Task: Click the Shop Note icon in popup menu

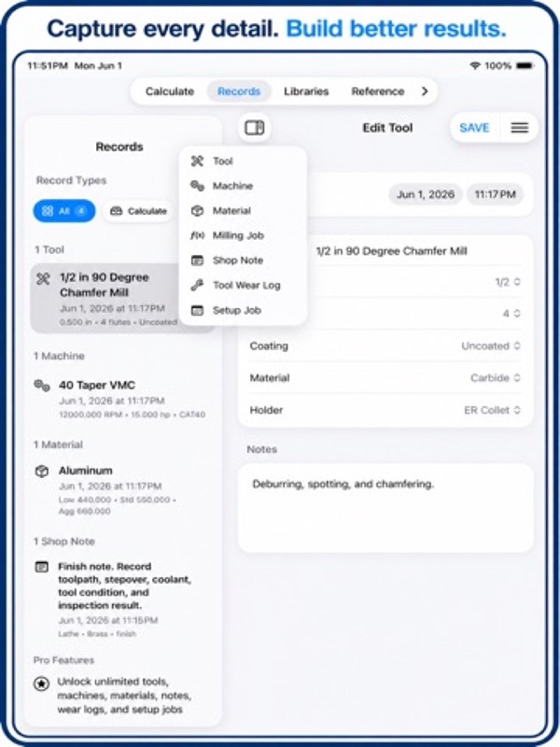Action: [x=197, y=261]
